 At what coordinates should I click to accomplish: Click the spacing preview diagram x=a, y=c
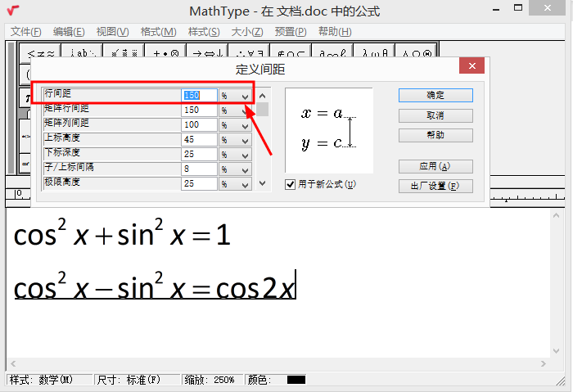pos(329,130)
